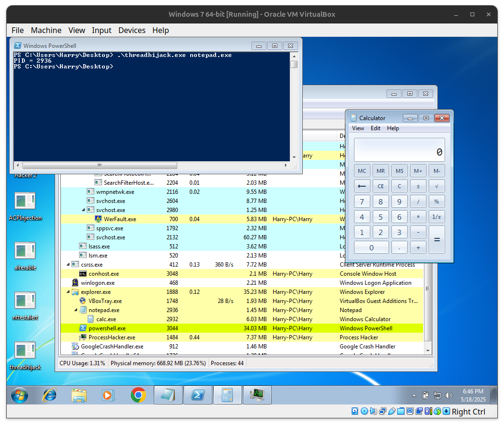Open VirtualBox Devices menu
Screen dimensions: 504x426
pos(132,30)
